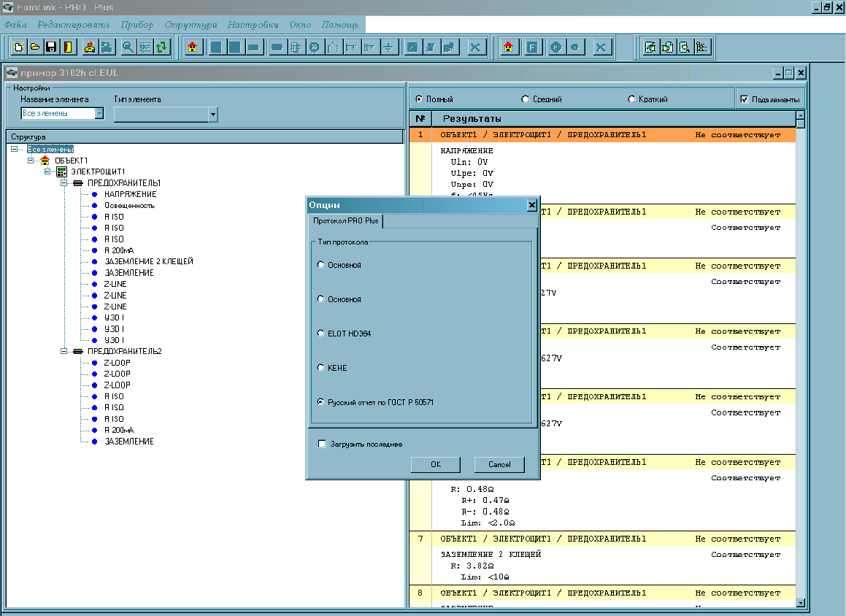The image size is (846, 616).
Task: Click the green refresh arrows icon
Action: click(162, 47)
